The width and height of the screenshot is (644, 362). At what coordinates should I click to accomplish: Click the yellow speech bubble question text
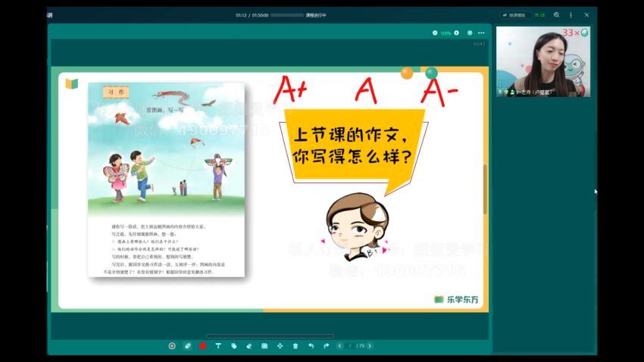coord(352,145)
